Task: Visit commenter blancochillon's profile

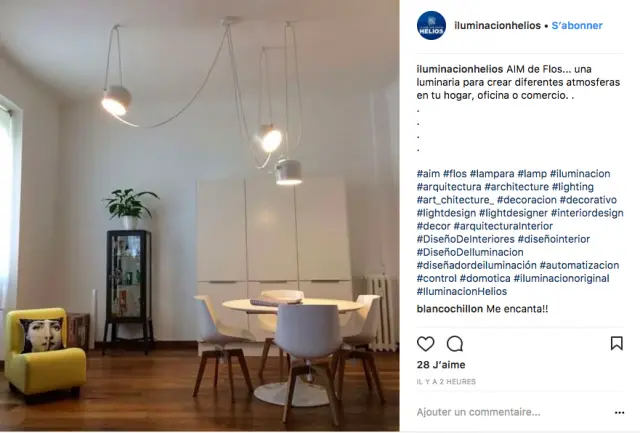Action: pyautogui.click(x=450, y=309)
